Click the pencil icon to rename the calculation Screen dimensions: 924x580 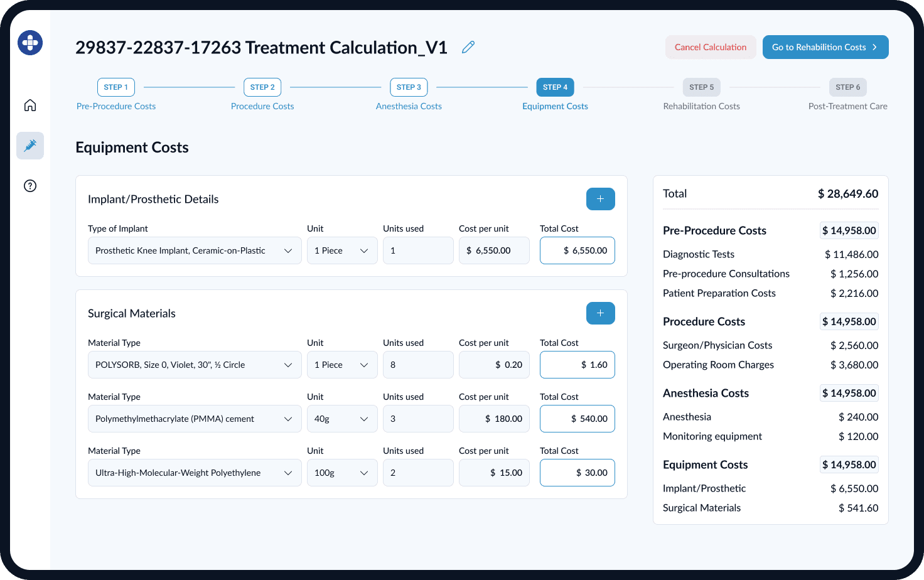[467, 46]
